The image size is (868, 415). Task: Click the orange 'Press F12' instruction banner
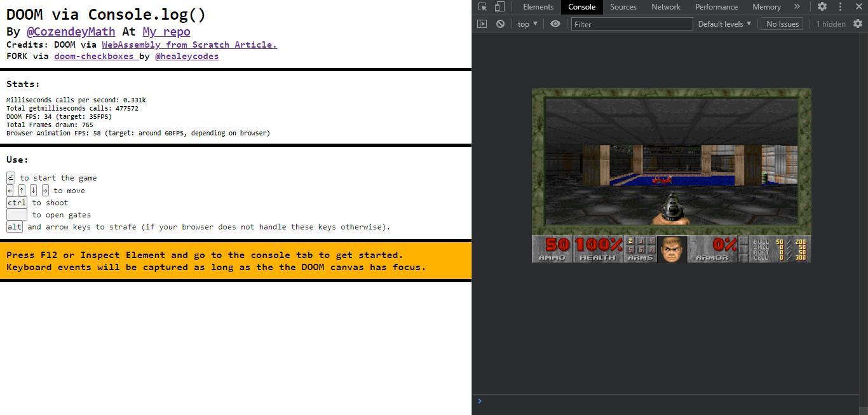pyautogui.click(x=236, y=261)
